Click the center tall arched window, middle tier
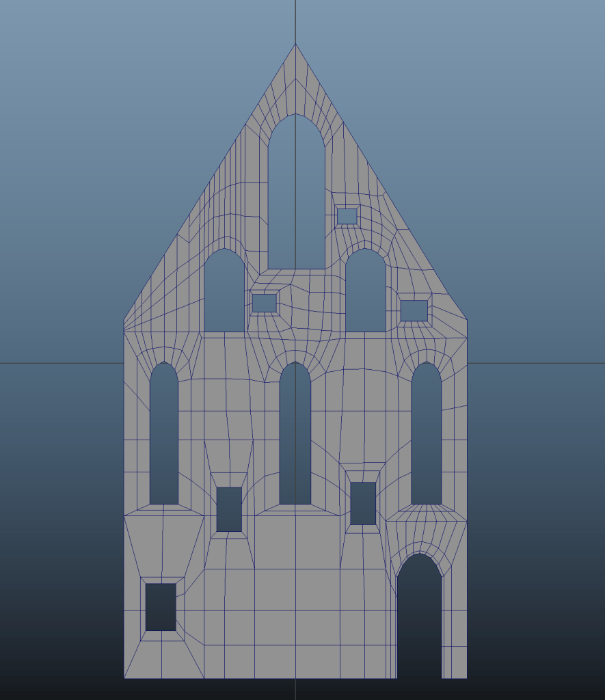The image size is (605, 700). point(295,437)
